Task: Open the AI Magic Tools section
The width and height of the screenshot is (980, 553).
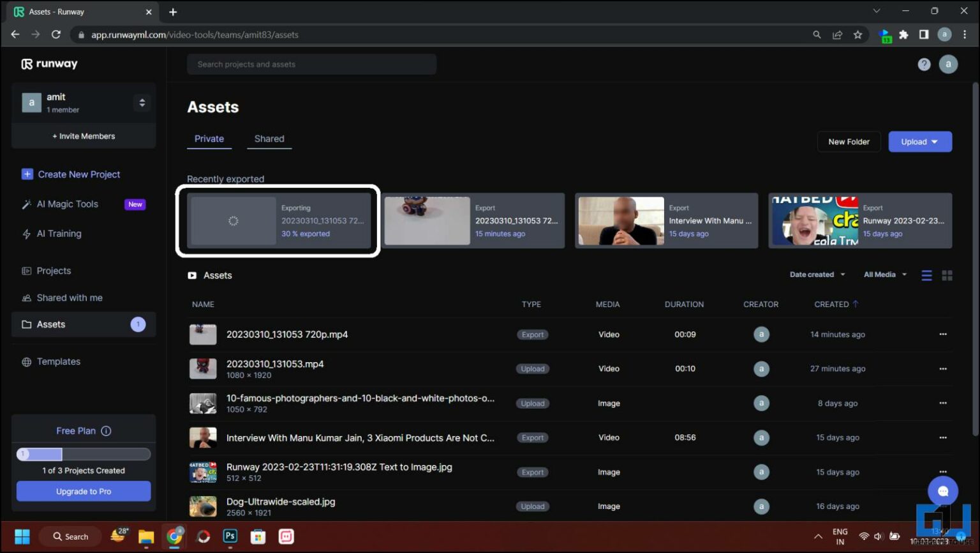Action: click(68, 204)
